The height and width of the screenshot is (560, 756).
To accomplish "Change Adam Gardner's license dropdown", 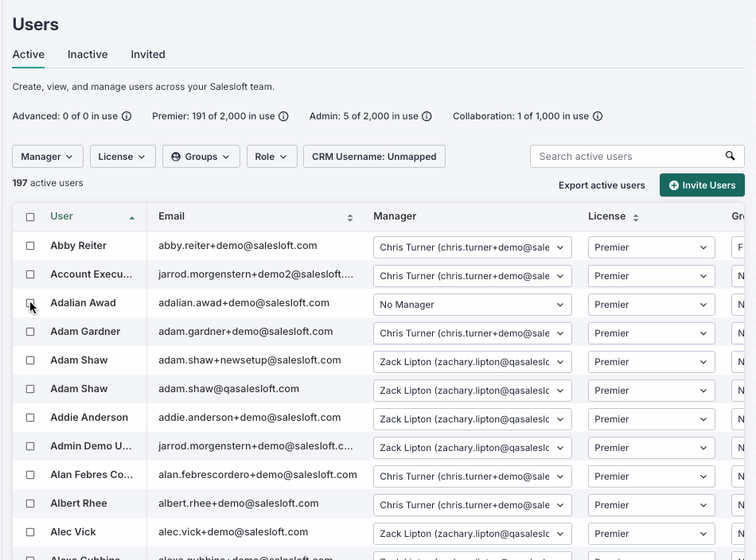I will coord(652,333).
